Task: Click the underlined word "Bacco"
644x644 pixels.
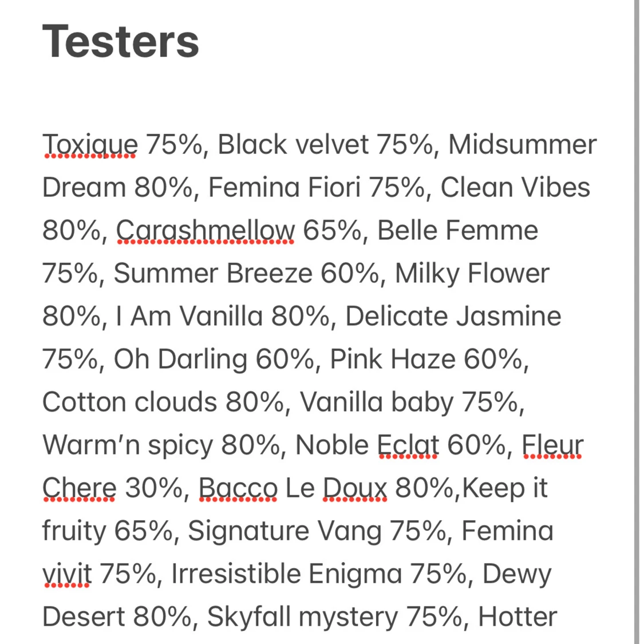Action: tap(238, 488)
